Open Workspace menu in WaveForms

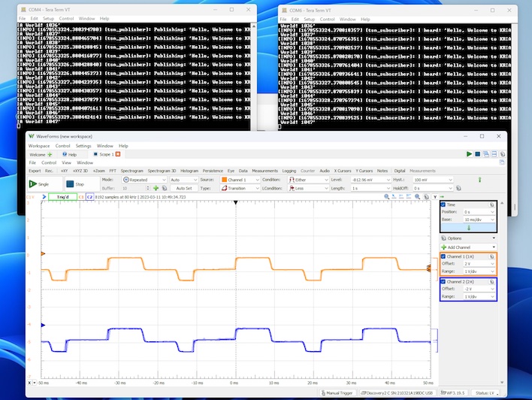pos(39,146)
